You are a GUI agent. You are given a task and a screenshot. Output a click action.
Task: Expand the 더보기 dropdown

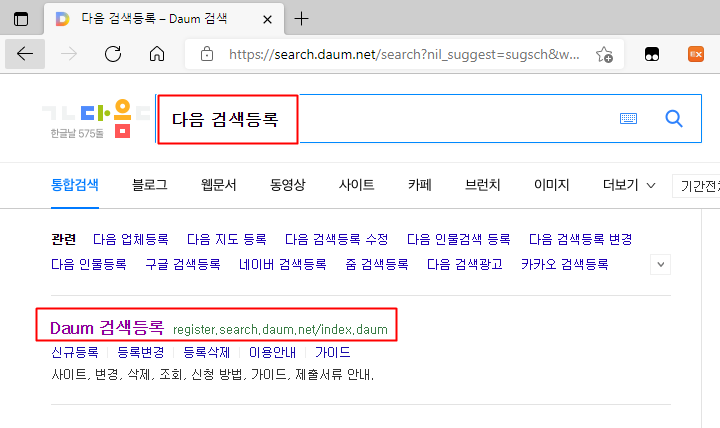[x=629, y=185]
